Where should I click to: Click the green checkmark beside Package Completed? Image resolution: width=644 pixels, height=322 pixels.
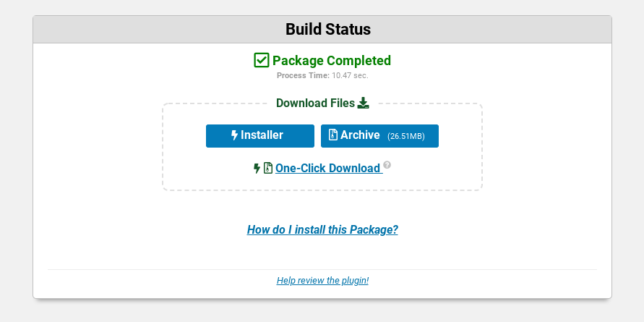pyautogui.click(x=262, y=61)
